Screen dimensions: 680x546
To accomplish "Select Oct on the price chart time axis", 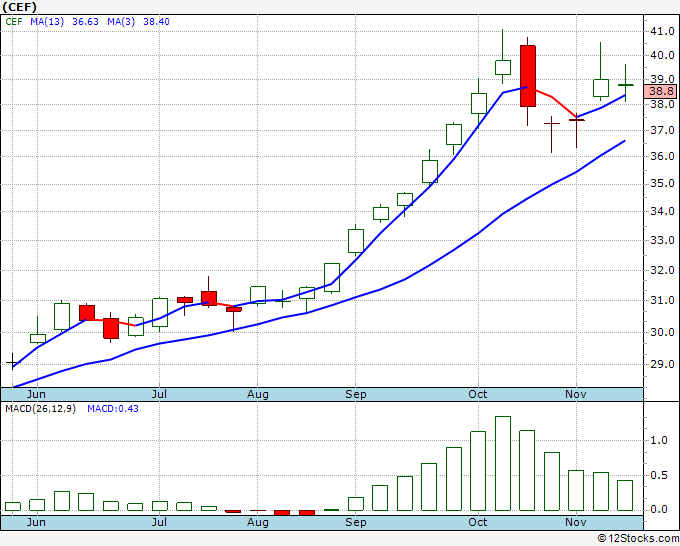I will point(477,394).
